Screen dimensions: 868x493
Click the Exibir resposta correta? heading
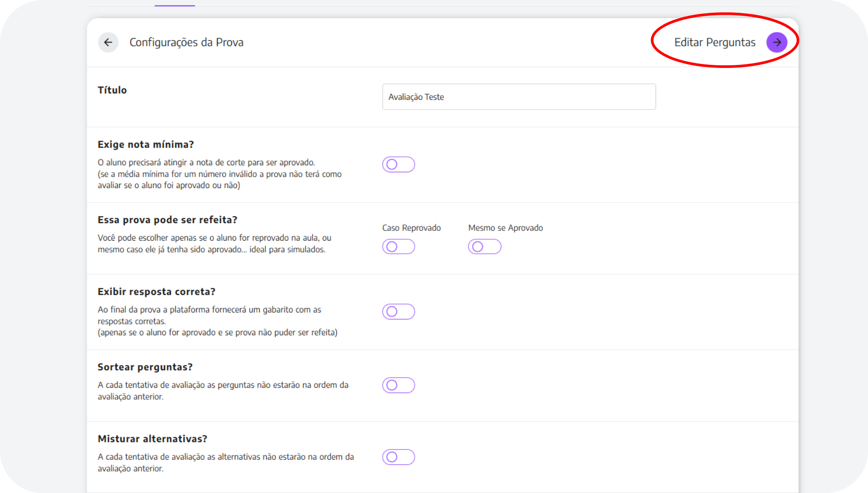(156, 292)
